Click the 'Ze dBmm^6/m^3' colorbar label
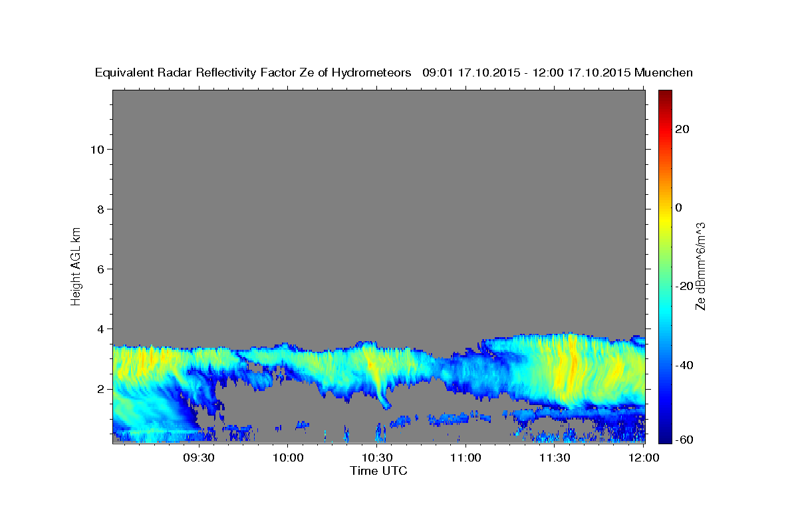 pyautogui.click(x=700, y=266)
